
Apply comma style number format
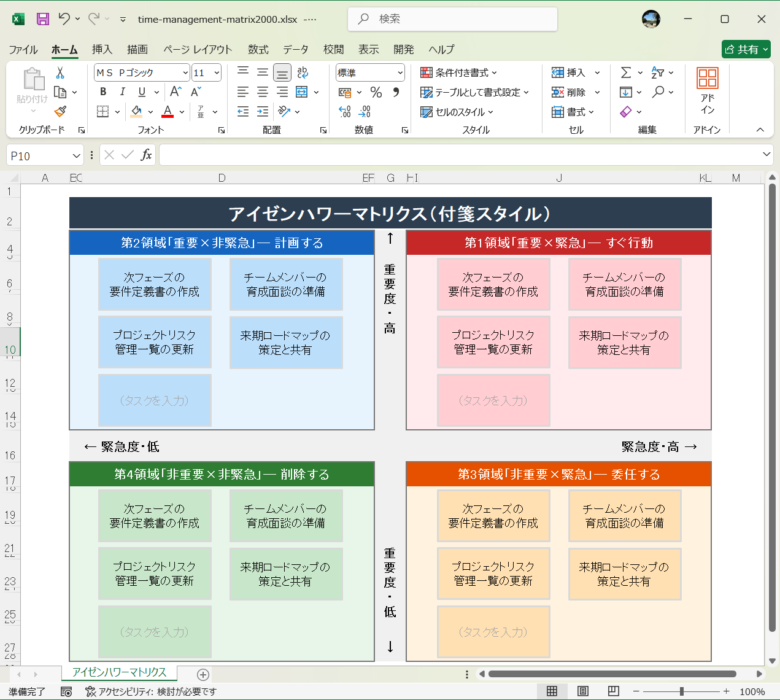396,92
